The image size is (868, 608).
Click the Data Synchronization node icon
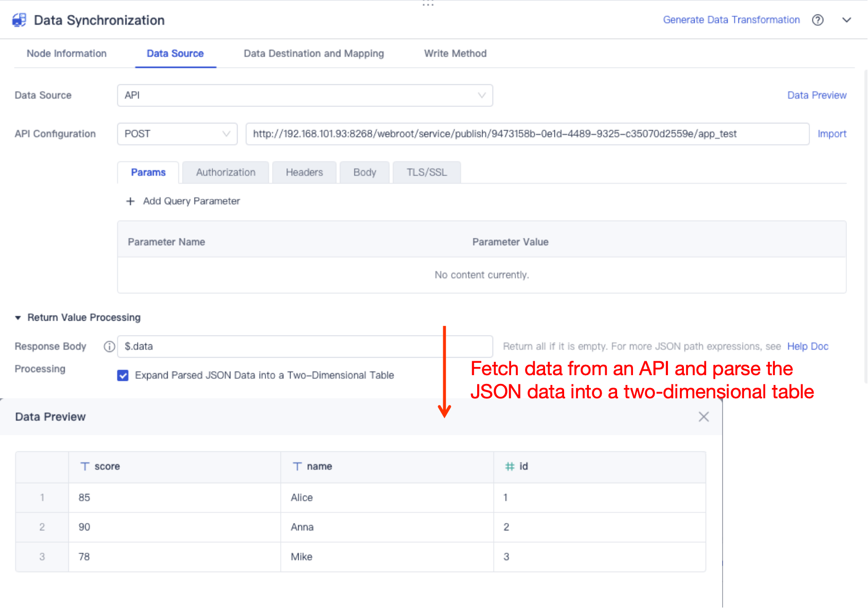pyautogui.click(x=19, y=20)
